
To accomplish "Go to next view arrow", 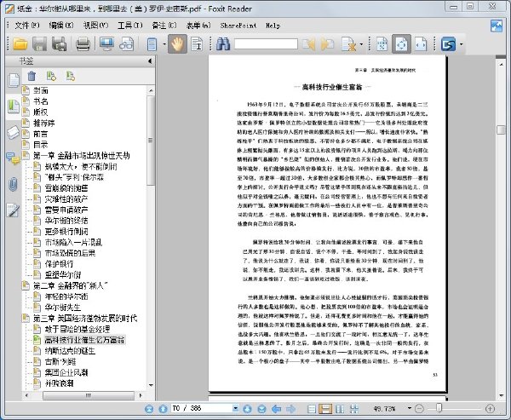I will coord(290,409).
